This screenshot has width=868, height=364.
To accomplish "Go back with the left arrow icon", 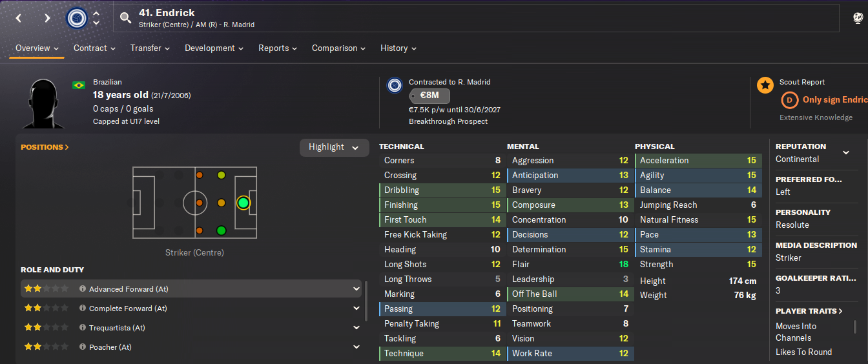I will click(x=19, y=18).
